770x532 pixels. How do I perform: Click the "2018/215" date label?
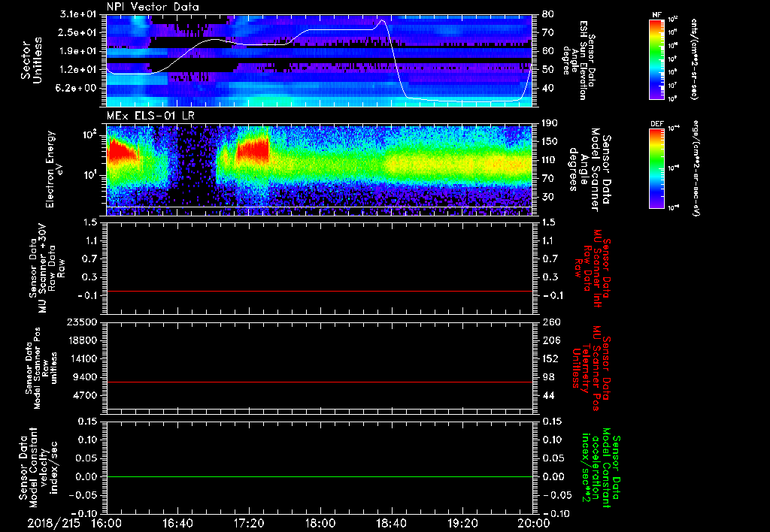pos(53,523)
